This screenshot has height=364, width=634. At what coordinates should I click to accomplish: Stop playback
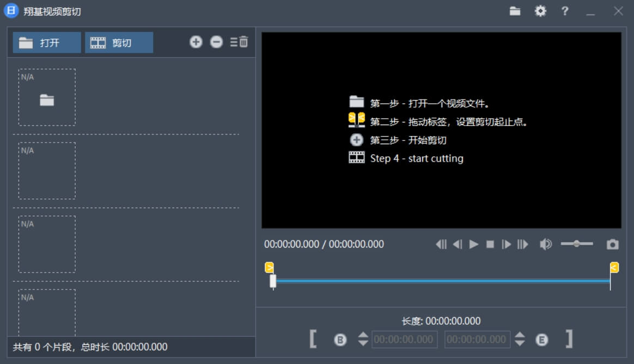click(x=490, y=244)
